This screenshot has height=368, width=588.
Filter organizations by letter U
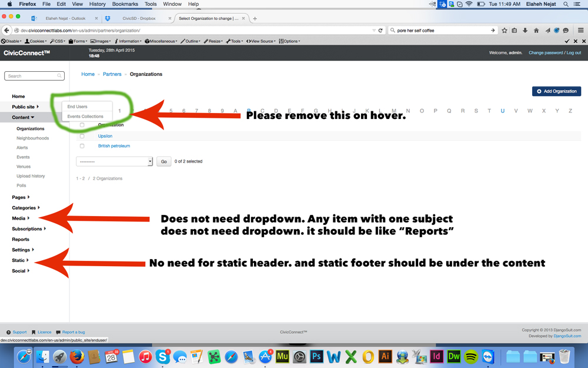pyautogui.click(x=503, y=111)
